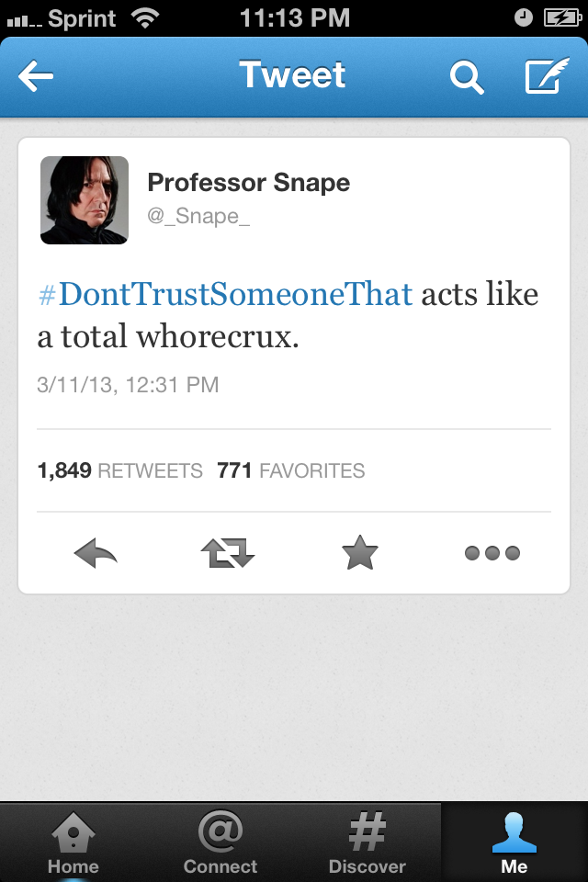Favorite the tweet with the star

359,552
